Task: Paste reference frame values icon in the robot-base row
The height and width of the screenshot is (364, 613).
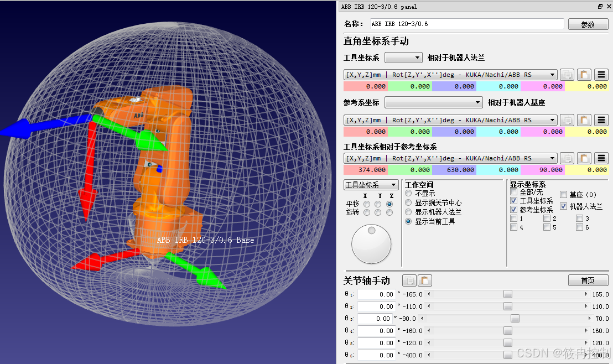Action: click(x=584, y=120)
